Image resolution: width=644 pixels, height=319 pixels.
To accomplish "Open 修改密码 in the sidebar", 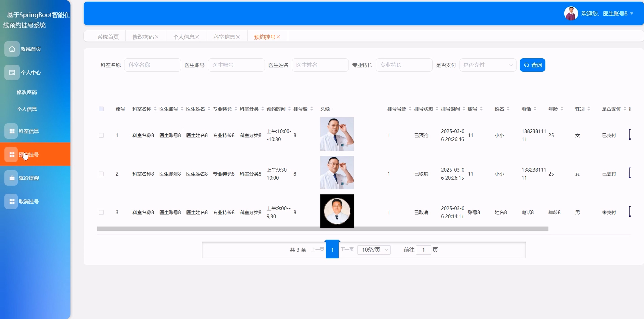I will [x=27, y=92].
